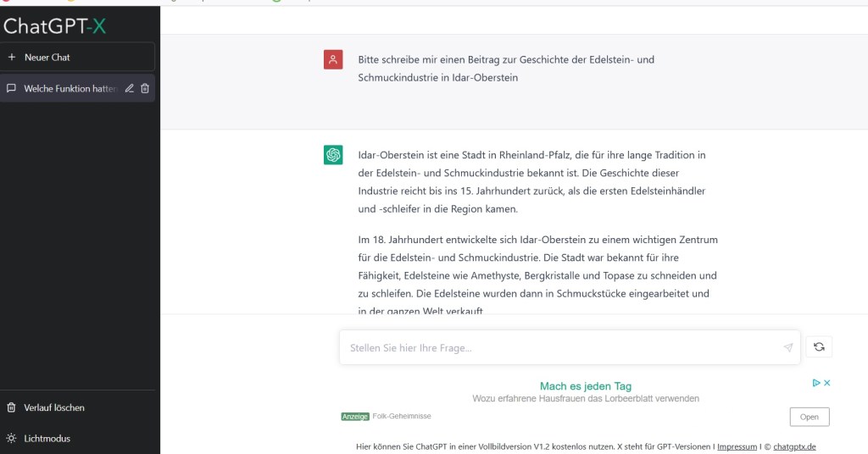Delete the chat with the trash icon
This screenshot has width=868, height=454.
145,88
